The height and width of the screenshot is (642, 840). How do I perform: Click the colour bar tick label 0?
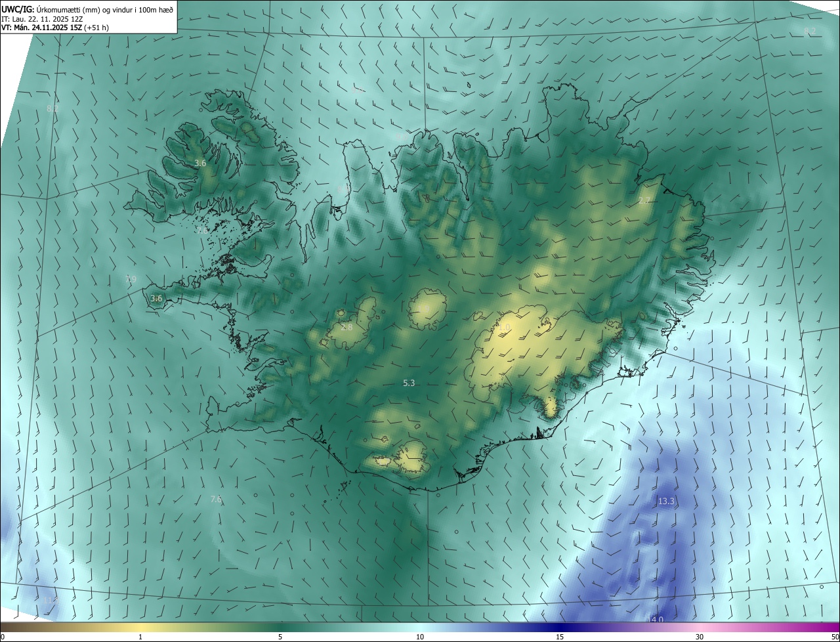coord(3,637)
